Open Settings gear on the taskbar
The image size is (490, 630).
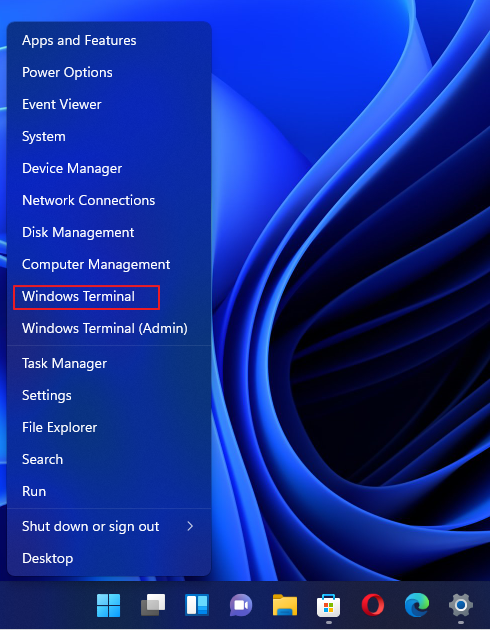[x=461, y=605]
